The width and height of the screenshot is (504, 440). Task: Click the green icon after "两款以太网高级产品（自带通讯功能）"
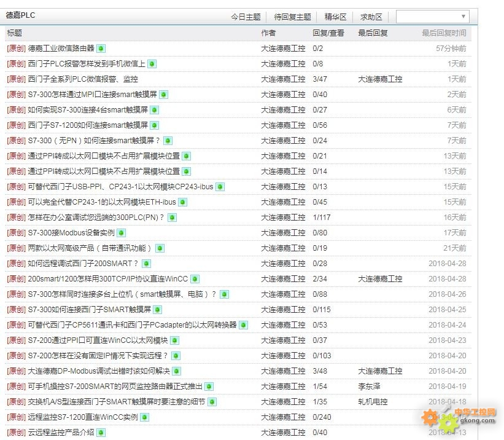(160, 248)
